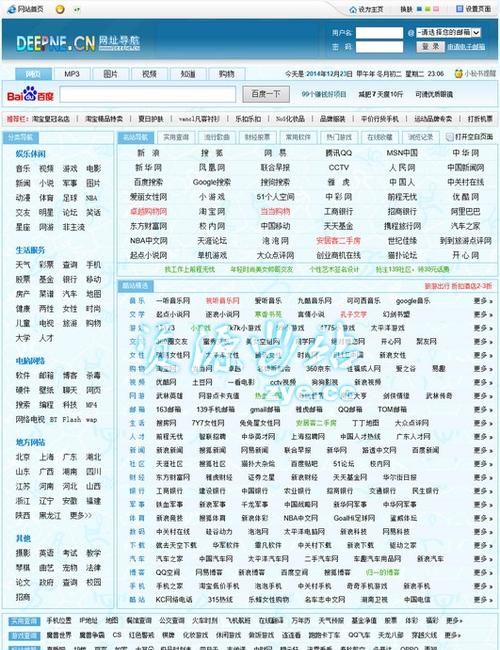Open the MSN中国 link
500x650 pixels.
point(402,153)
